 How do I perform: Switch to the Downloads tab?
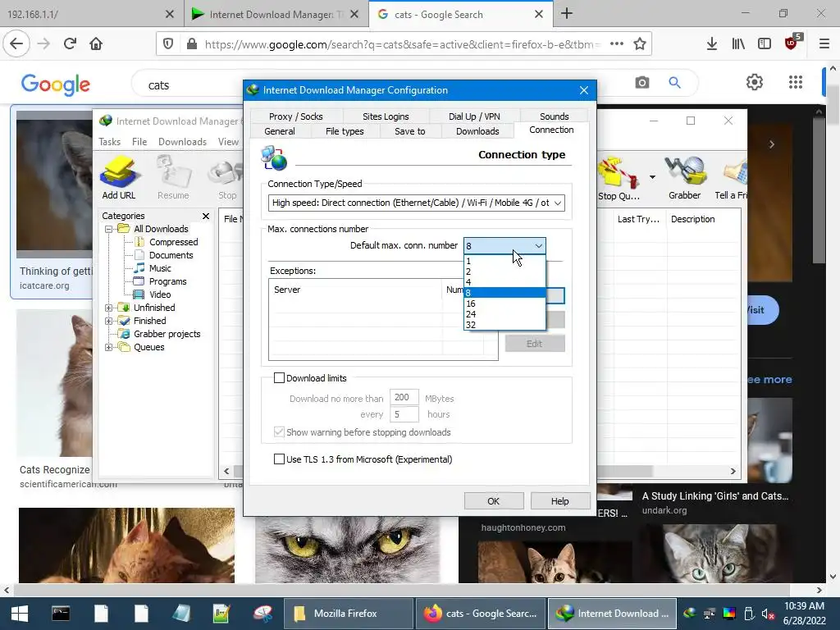[477, 131]
